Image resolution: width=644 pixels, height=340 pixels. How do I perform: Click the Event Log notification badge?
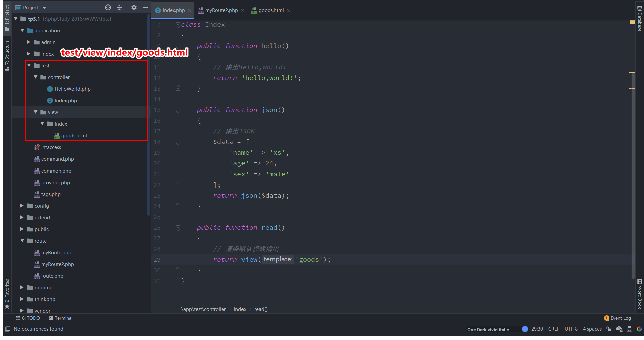(606, 318)
